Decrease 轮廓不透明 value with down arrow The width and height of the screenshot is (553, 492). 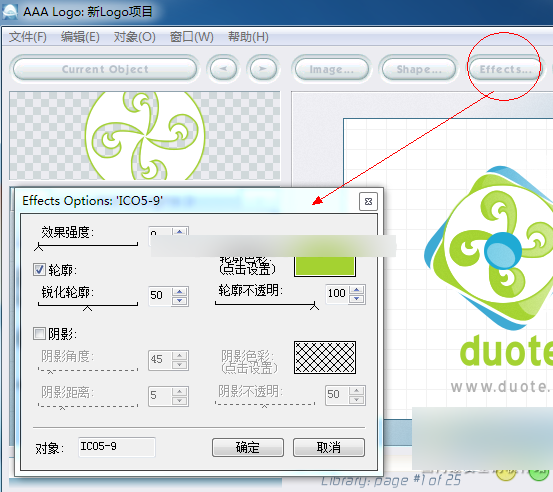357,299
